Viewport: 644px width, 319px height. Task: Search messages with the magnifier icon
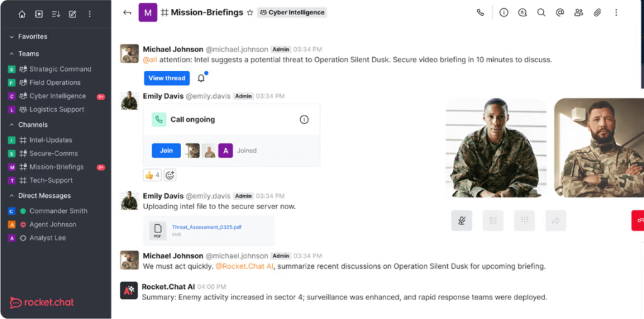coord(541,13)
